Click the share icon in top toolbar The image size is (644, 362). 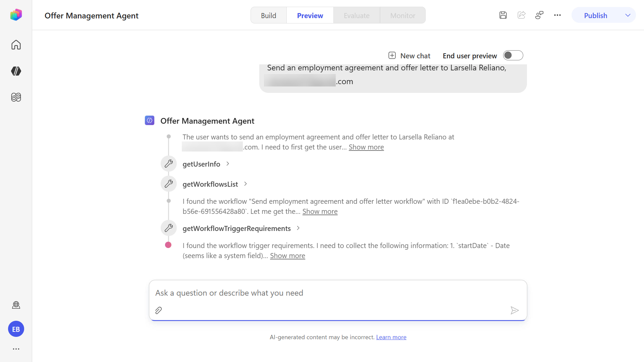[521, 15]
